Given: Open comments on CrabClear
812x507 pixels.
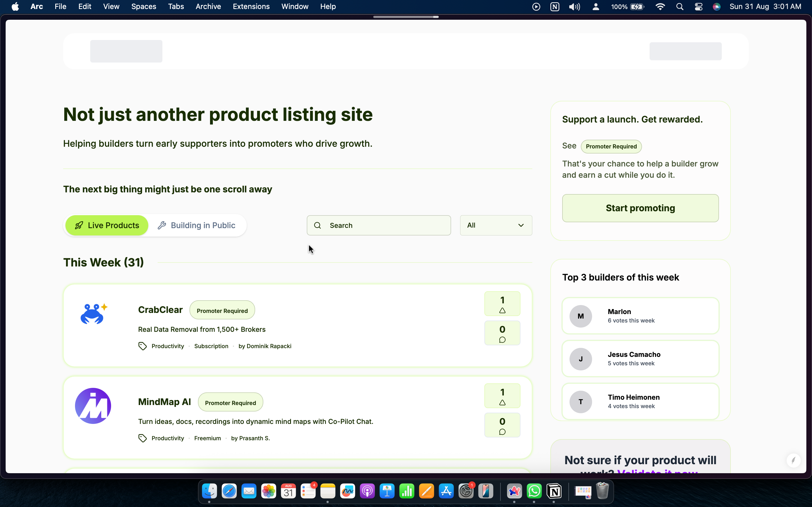Looking at the screenshot, I should point(502,333).
